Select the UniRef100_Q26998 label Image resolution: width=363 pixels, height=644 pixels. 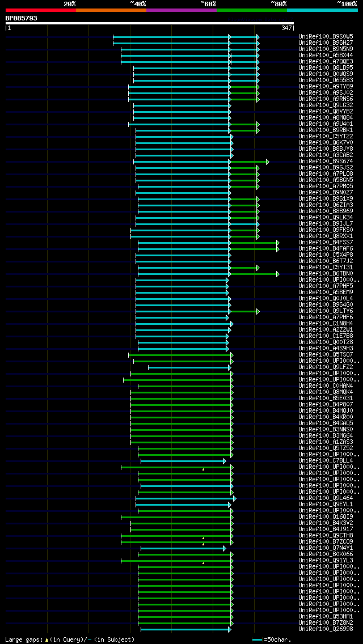tap(326, 628)
